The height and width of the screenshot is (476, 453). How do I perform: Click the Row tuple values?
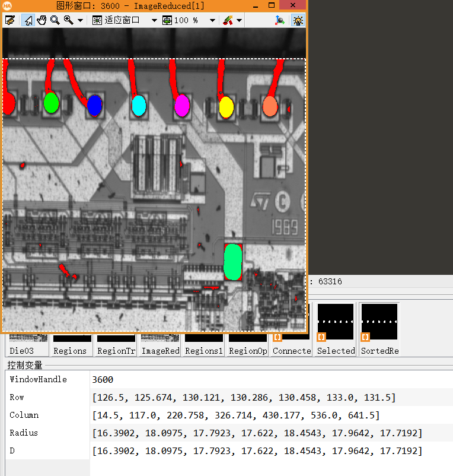[x=244, y=398]
